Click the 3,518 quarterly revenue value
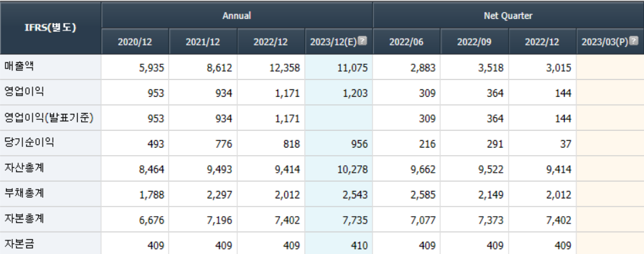 point(491,68)
